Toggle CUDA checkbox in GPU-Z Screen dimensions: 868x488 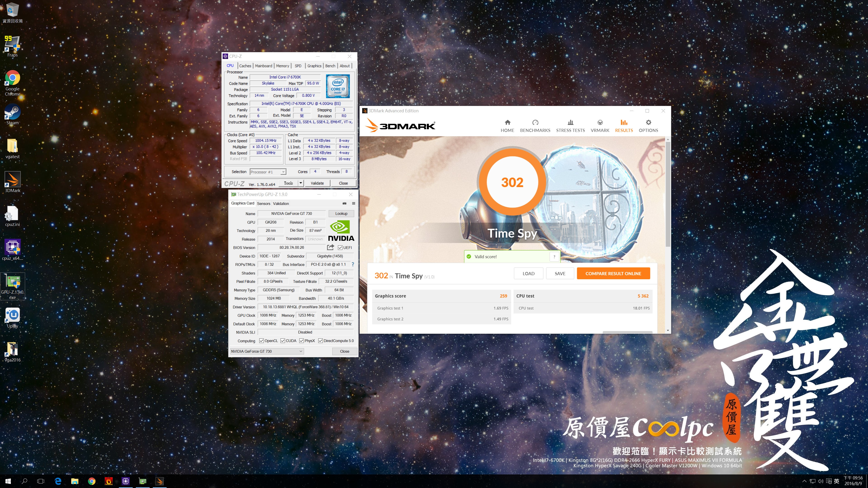[283, 341]
